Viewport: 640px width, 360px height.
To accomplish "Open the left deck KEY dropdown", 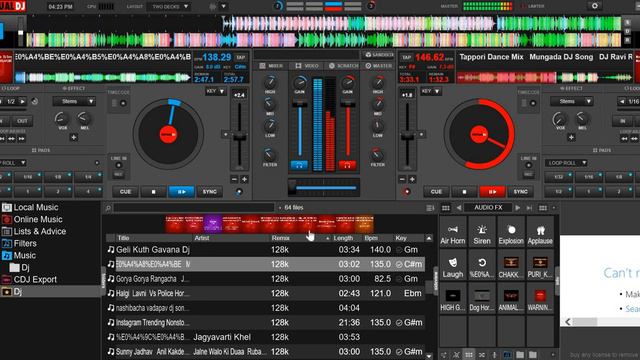I will (216, 91).
